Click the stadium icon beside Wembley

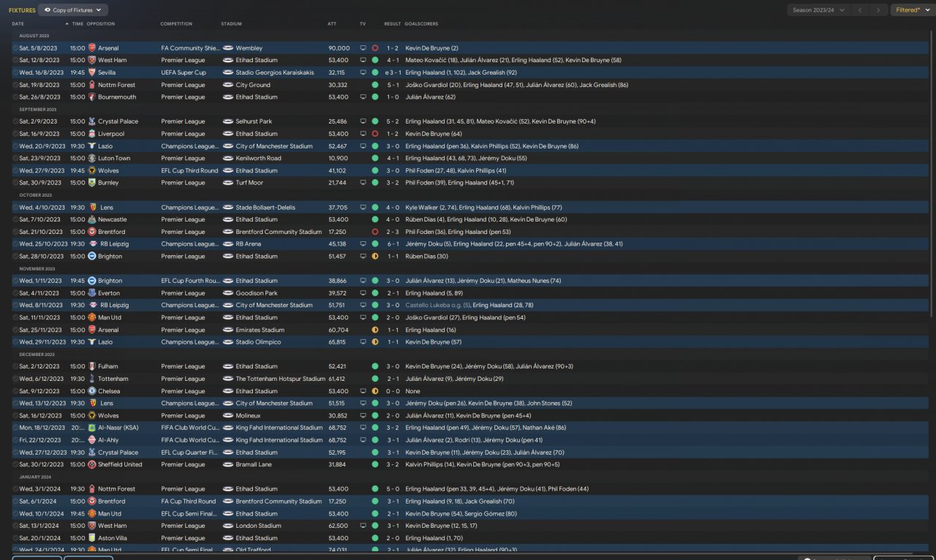[x=227, y=48]
